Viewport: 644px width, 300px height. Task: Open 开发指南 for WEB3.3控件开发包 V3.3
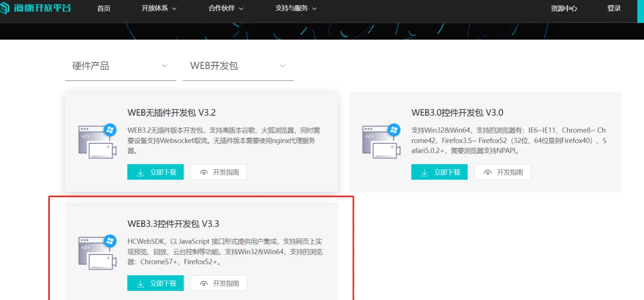click(219, 283)
